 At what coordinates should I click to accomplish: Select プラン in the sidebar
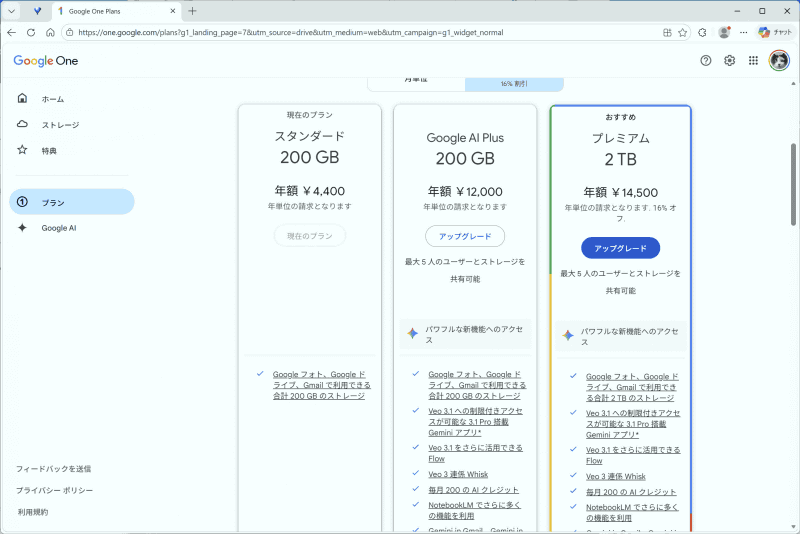71,202
